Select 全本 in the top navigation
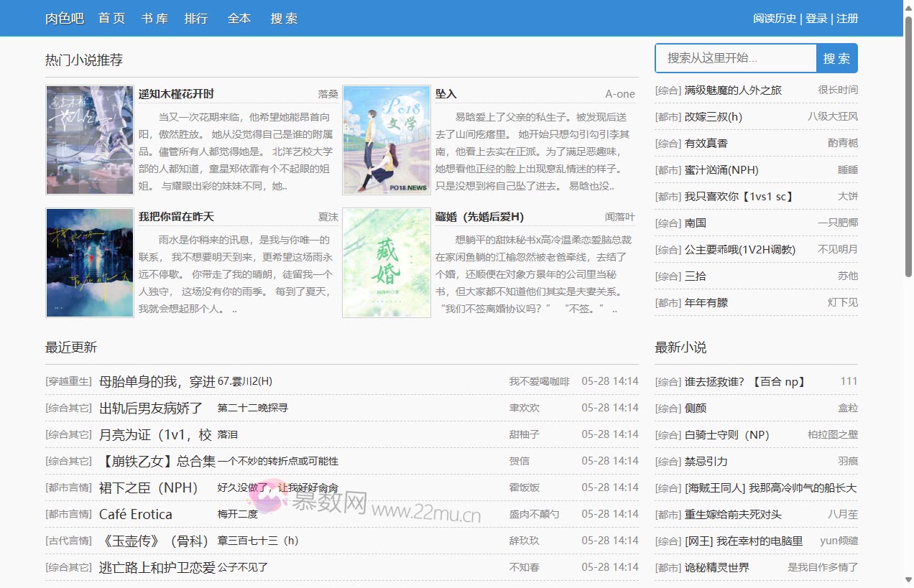 (x=239, y=19)
